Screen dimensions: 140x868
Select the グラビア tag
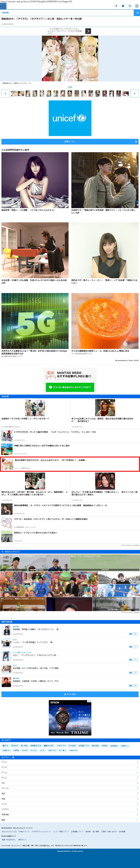[x=15, y=746]
